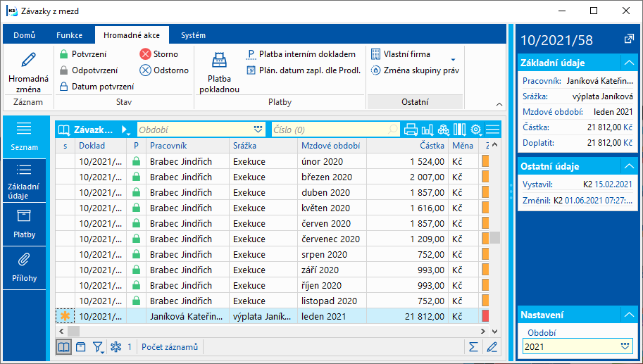Pop out the 10/2021/58 preview panel
643x364 pixels.
[x=629, y=39]
